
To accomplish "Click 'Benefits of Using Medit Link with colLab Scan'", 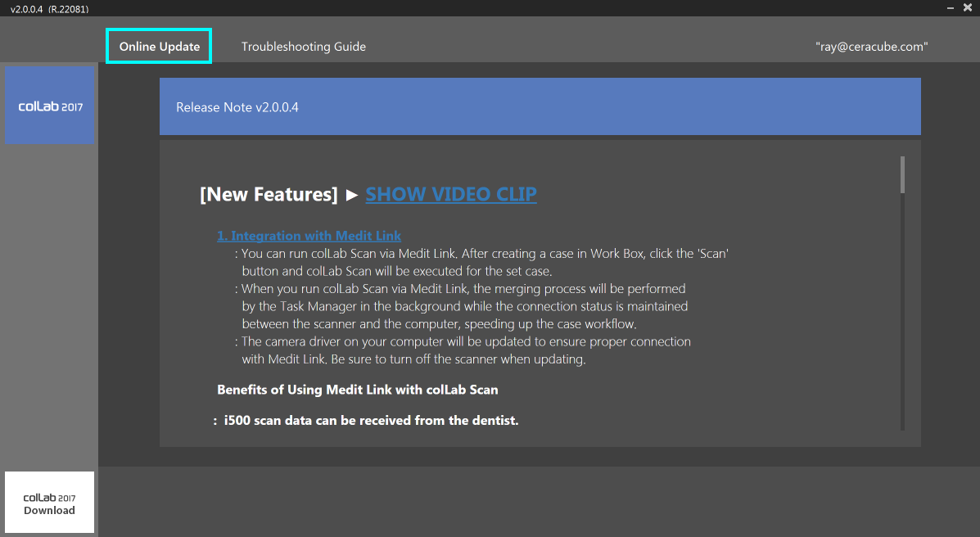I will [358, 390].
